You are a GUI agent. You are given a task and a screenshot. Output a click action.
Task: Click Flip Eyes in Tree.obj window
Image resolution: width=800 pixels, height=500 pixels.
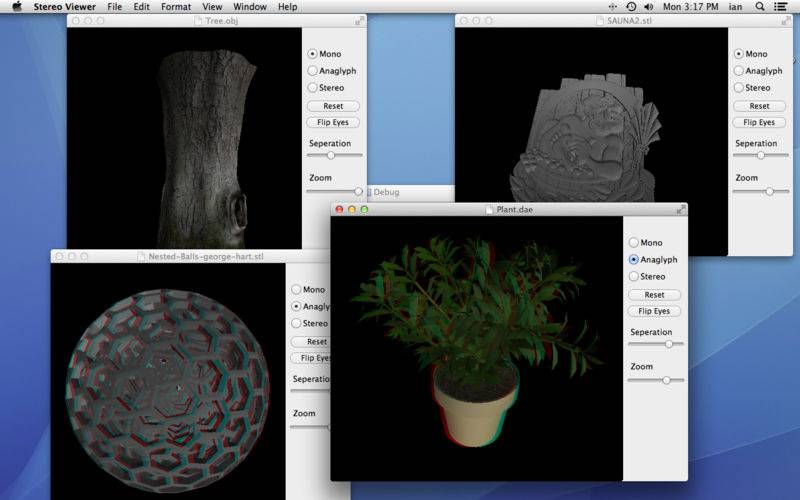tap(333, 122)
